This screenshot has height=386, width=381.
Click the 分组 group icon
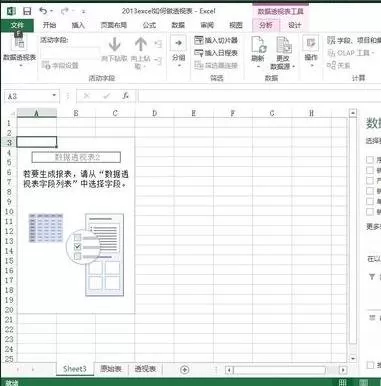point(178,43)
